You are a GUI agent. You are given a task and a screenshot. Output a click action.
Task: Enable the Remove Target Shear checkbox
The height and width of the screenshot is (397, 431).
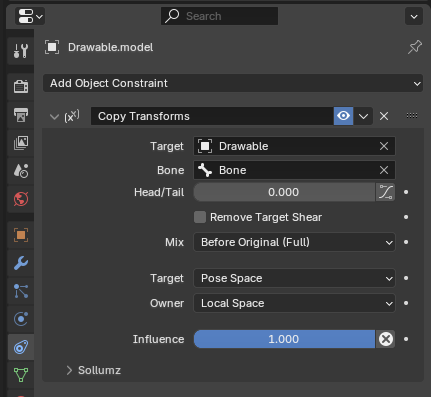coord(200,217)
